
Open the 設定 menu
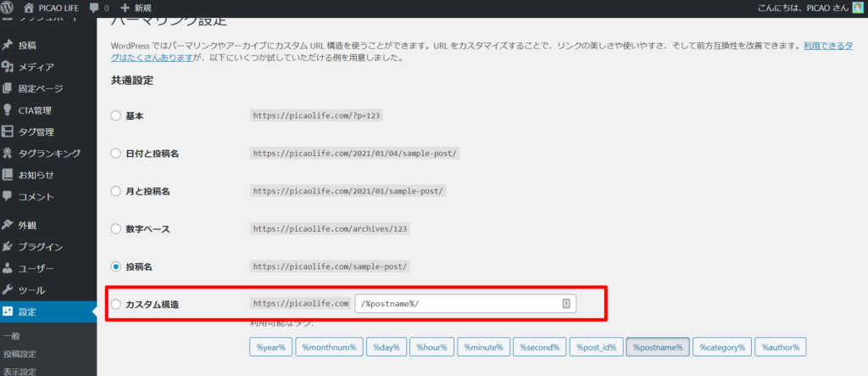(48, 311)
